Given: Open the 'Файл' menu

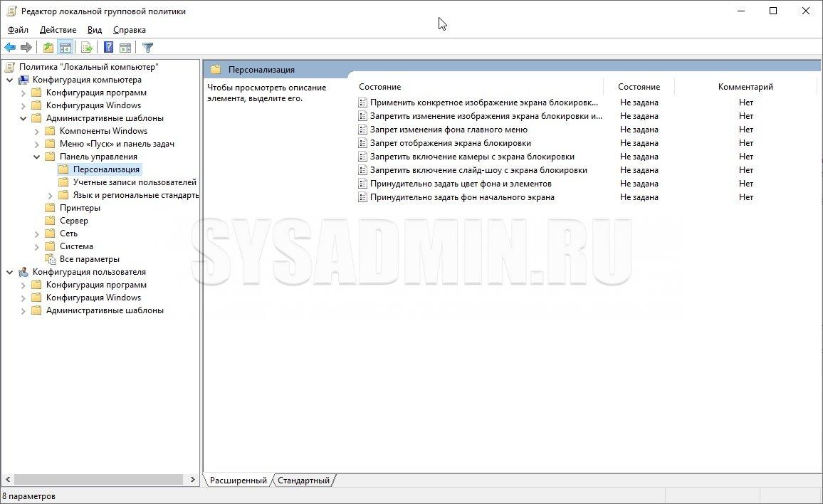Looking at the screenshot, I should [18, 30].
